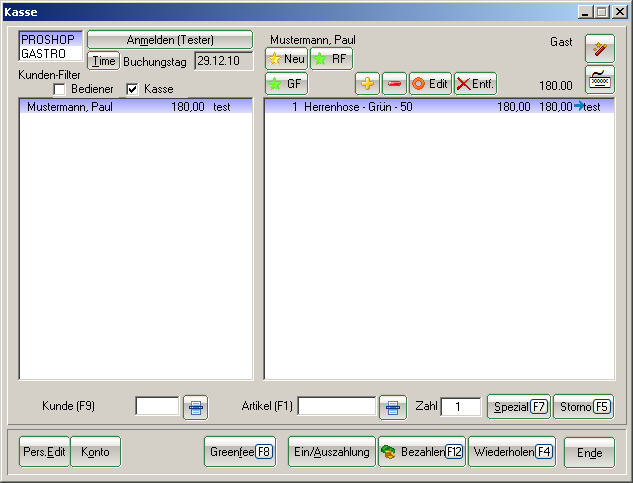Click the Edit button with orange ring
This screenshot has height=483, width=633.
pyautogui.click(x=430, y=85)
